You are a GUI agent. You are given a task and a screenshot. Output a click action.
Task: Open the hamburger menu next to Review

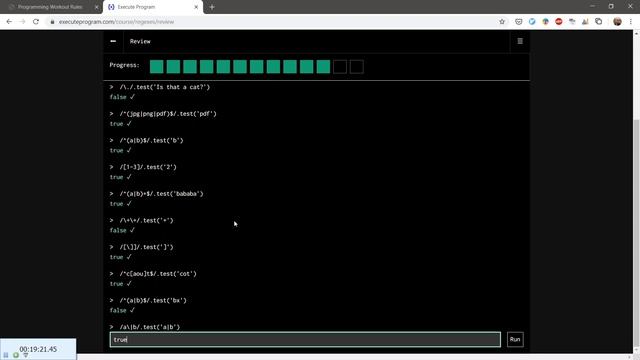(x=520, y=41)
